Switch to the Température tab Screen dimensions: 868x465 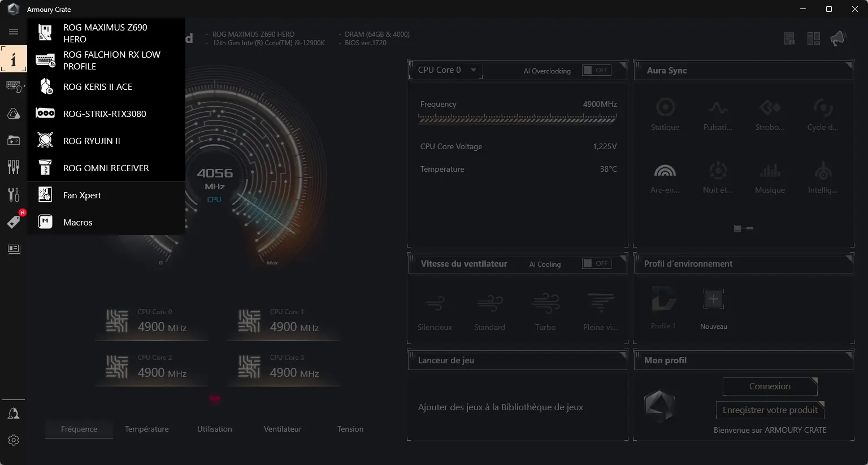pyautogui.click(x=147, y=429)
